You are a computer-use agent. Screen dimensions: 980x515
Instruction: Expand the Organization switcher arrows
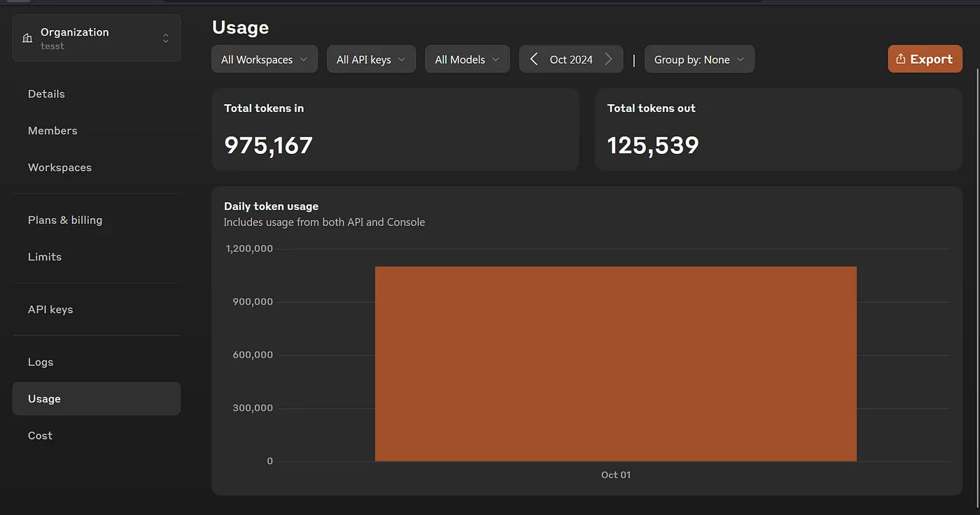pyautogui.click(x=166, y=38)
